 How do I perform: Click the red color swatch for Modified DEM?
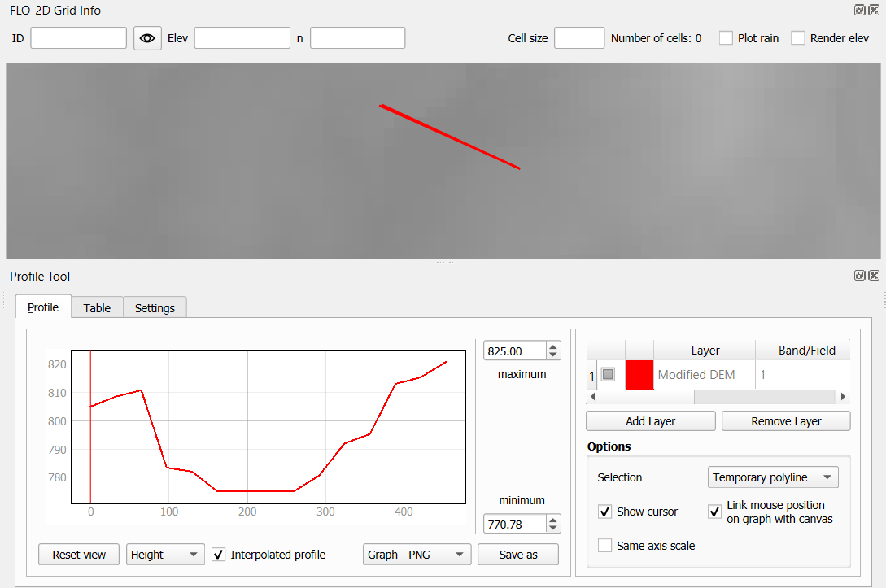coord(639,375)
